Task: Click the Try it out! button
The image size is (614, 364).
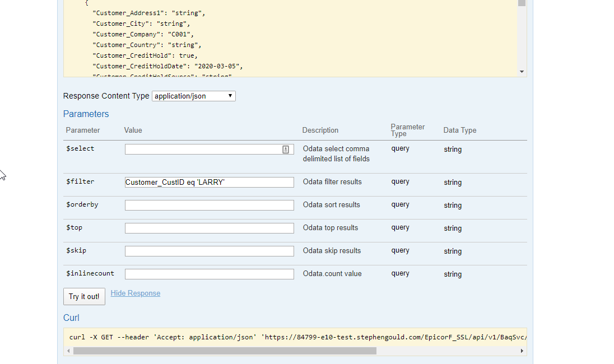Action: (x=84, y=297)
